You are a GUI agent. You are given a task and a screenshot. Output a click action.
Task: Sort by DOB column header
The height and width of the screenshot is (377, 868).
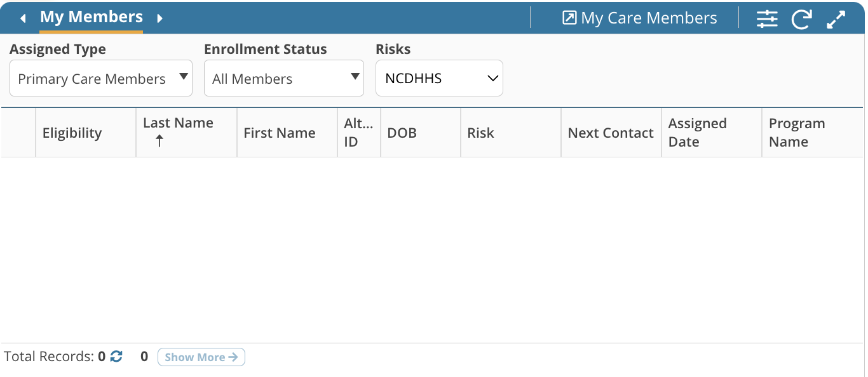click(402, 133)
